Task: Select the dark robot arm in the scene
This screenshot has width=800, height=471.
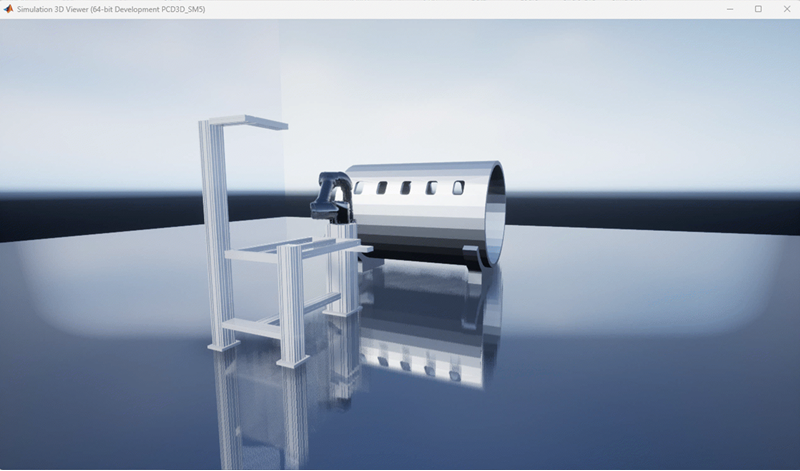Action: click(330, 196)
